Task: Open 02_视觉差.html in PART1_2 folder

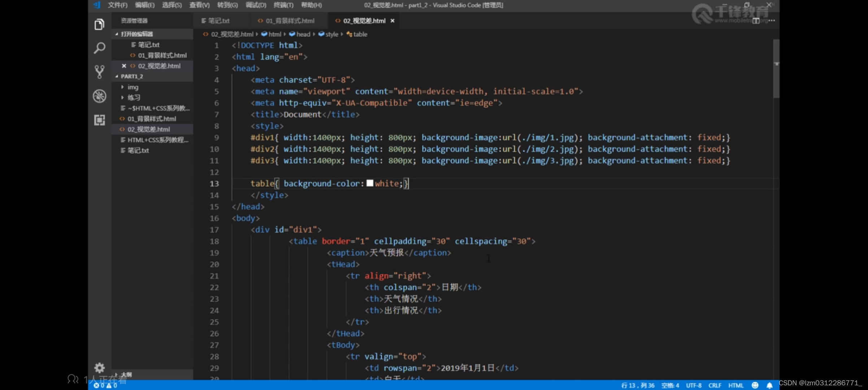Action: click(x=152, y=129)
